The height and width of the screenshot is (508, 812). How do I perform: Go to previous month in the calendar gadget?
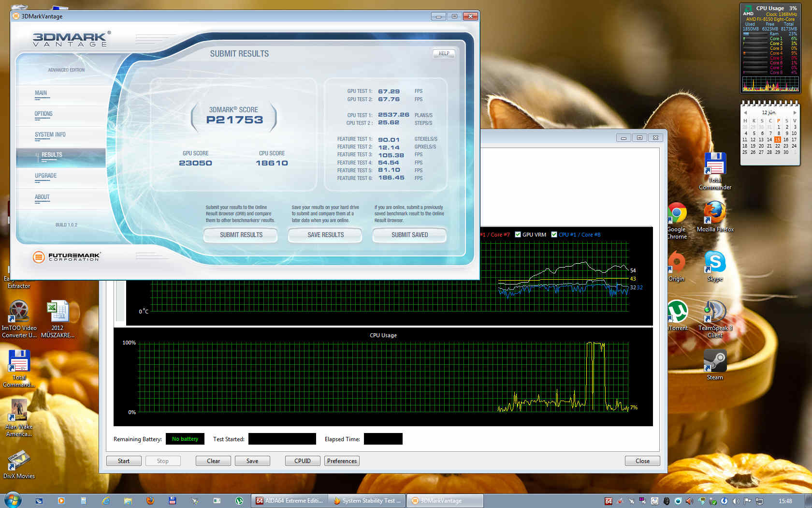pos(746,113)
